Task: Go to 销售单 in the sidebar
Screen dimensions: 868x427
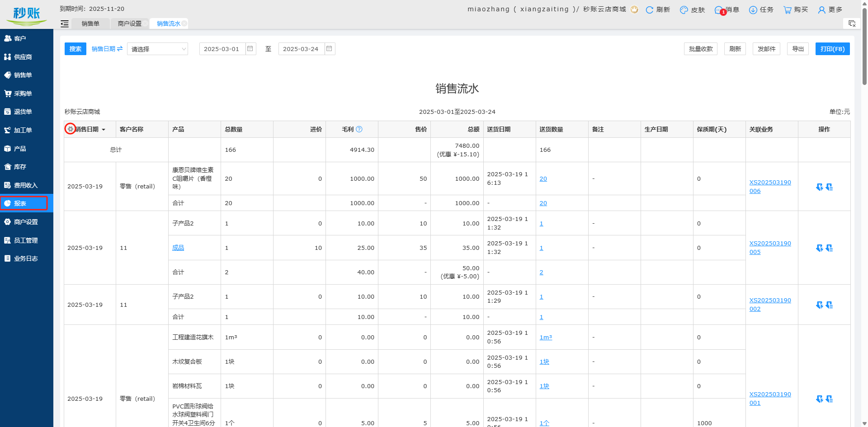Action: tap(26, 75)
